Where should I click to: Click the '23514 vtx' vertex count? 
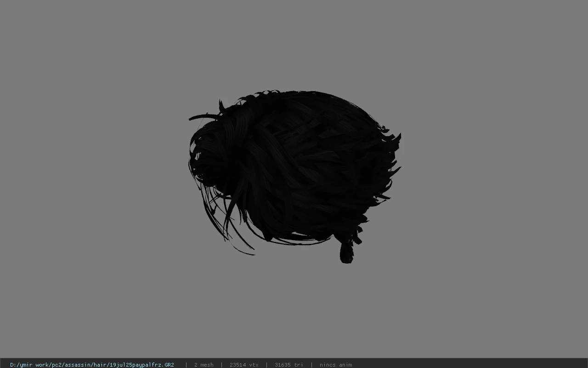(x=244, y=365)
